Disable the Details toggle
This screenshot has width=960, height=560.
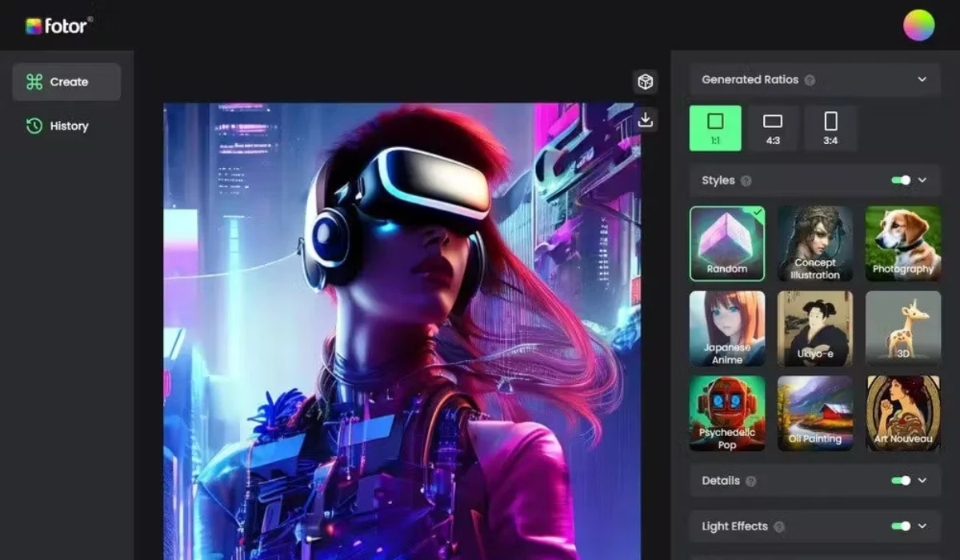[901, 481]
